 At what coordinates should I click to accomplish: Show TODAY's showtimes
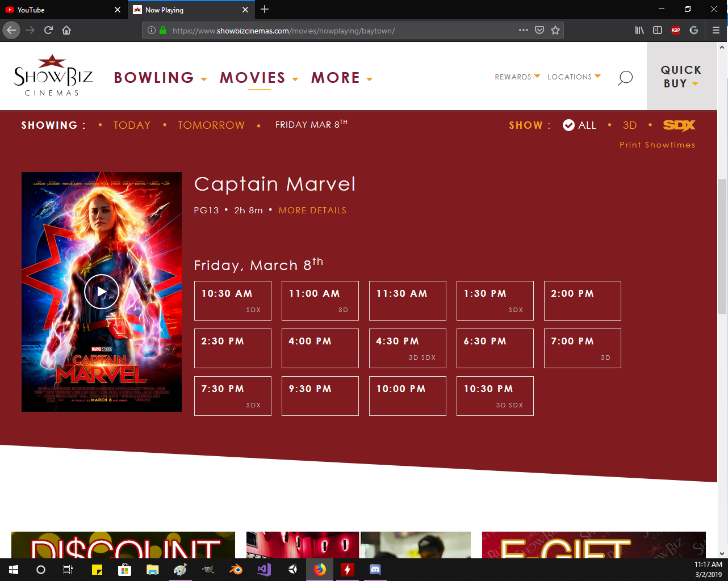[x=132, y=125]
